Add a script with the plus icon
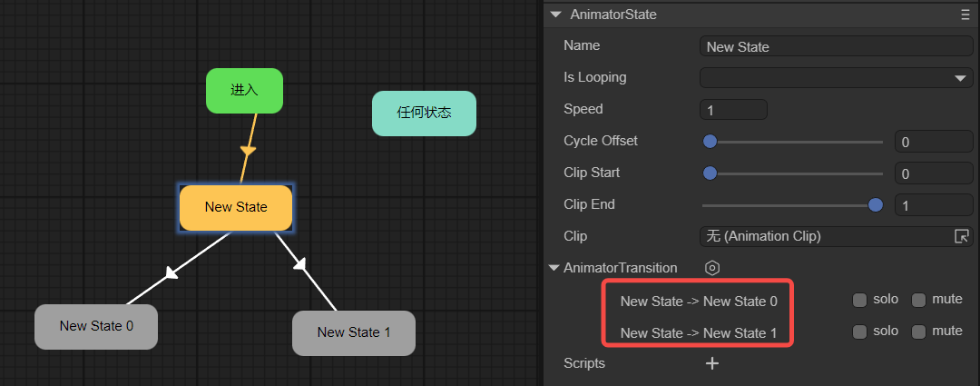The width and height of the screenshot is (980, 386). (712, 363)
